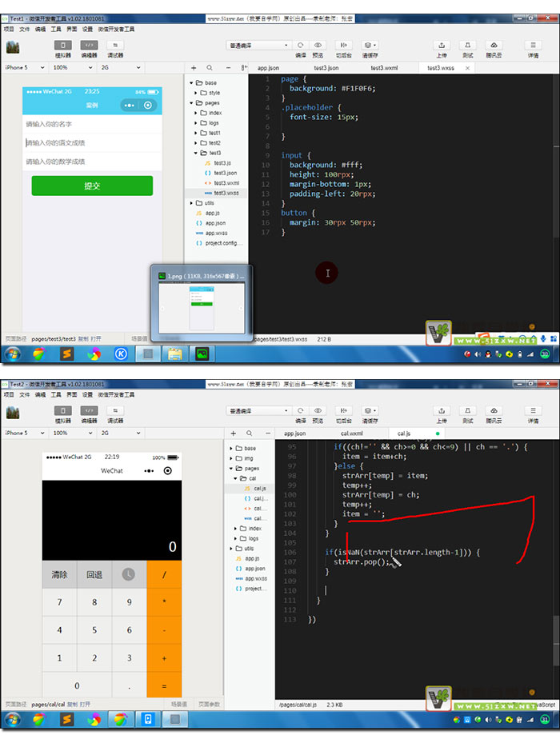
Task: Switch to the test3.wxml tab in Test1 editor
Action: pos(384,68)
